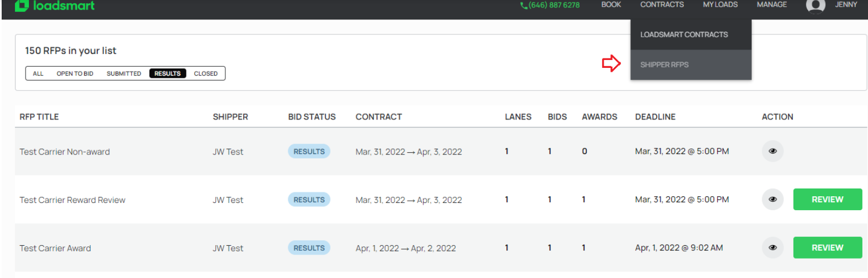Click the Loadsmart logo icon
The height and width of the screenshot is (278, 868).
coord(21,6)
